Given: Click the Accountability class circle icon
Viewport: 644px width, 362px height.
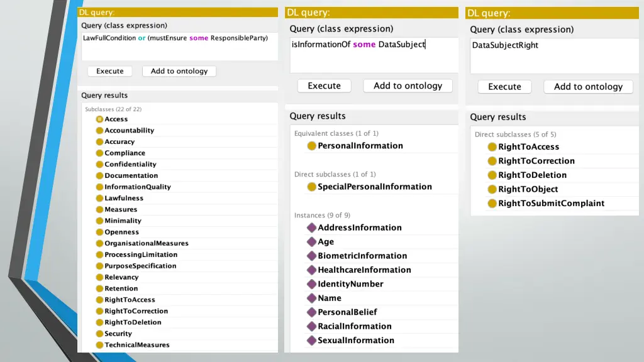Looking at the screenshot, I should [x=99, y=131].
